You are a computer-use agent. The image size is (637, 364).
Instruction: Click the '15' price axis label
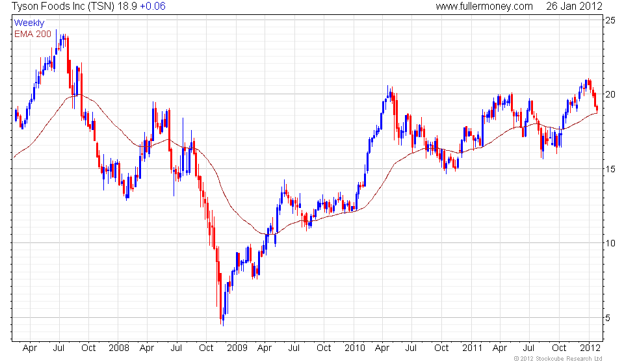tap(610, 169)
